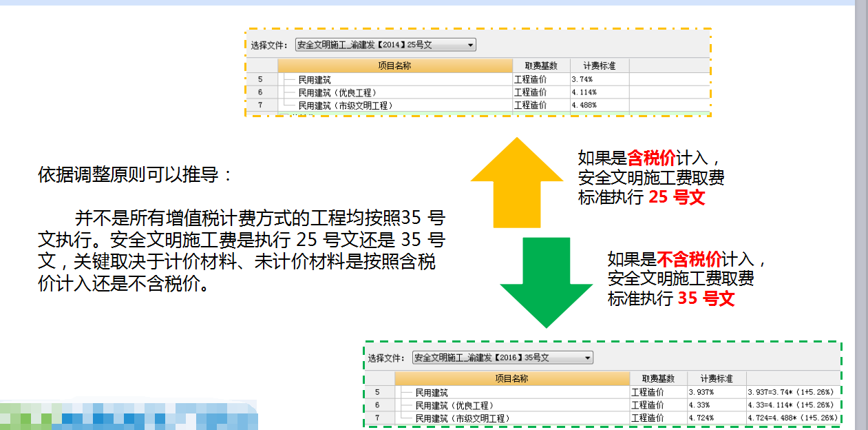Click formula 4.33=4.114*(1+5.26%) cell
The height and width of the screenshot is (430, 868).
(x=792, y=405)
